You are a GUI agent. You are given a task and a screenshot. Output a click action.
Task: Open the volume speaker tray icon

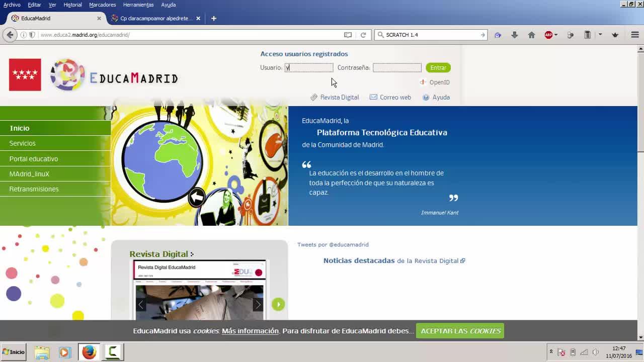point(596,352)
